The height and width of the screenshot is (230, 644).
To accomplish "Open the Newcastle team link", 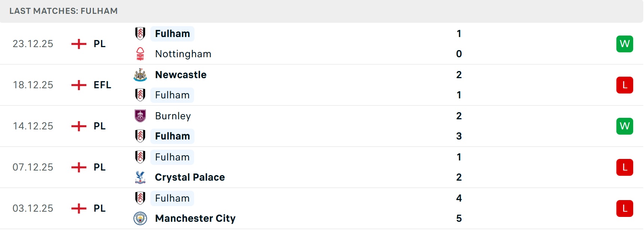I will [181, 75].
